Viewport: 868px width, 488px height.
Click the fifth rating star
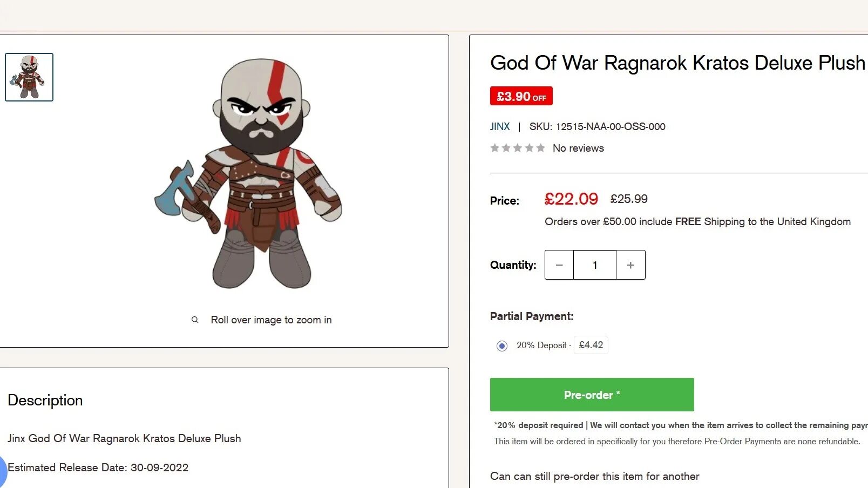[540, 148]
